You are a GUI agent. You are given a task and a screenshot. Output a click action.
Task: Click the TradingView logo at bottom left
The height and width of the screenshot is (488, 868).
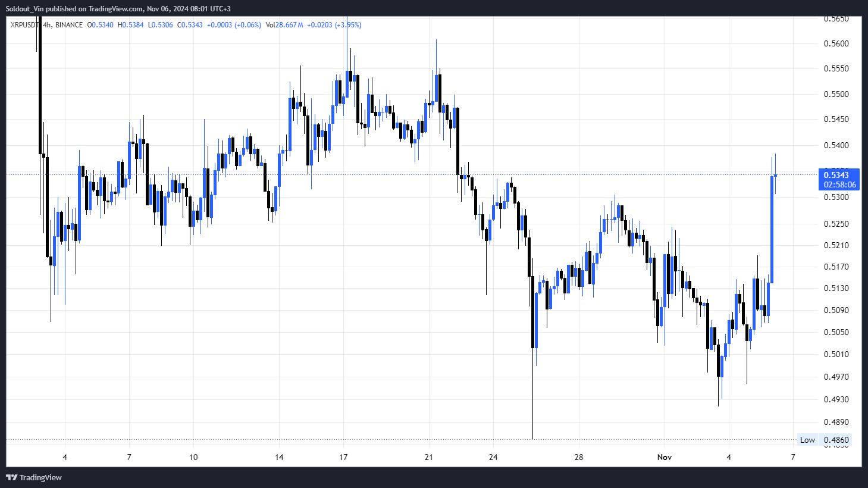34,477
